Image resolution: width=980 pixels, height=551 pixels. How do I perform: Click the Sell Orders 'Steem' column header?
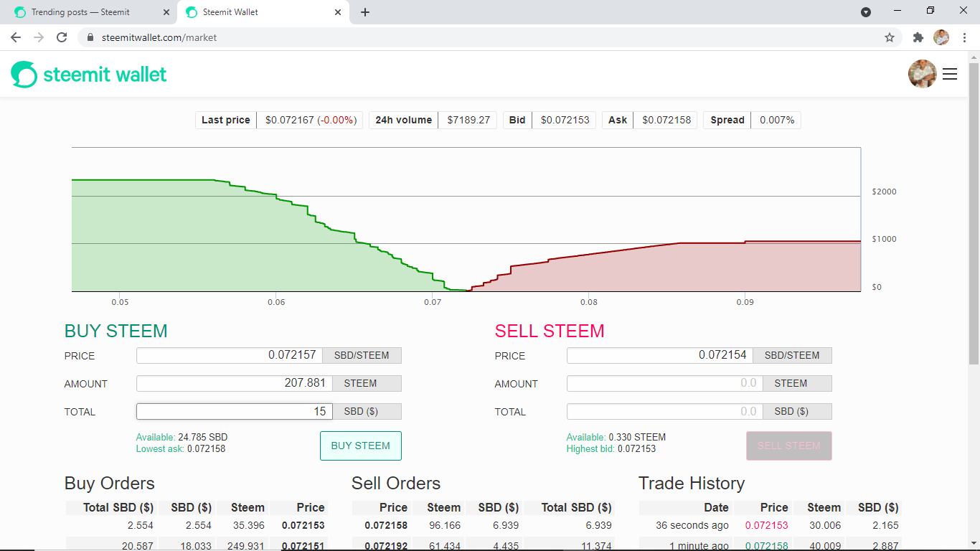pyautogui.click(x=443, y=507)
